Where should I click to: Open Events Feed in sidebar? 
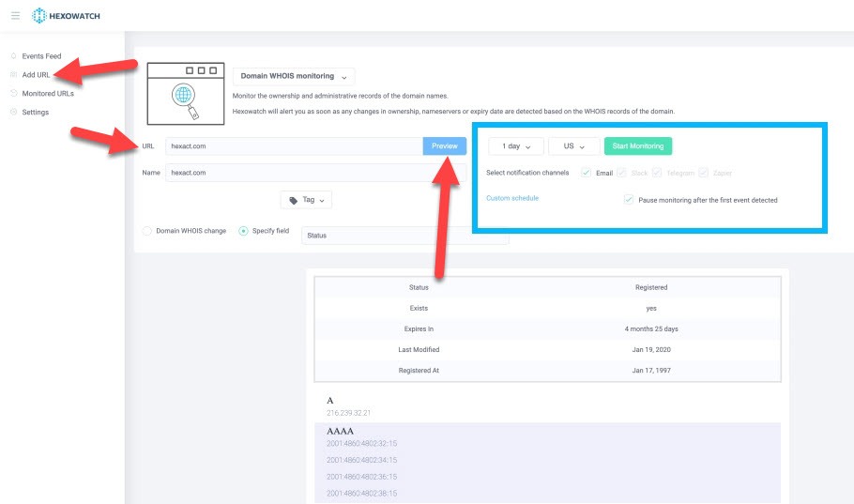(41, 56)
